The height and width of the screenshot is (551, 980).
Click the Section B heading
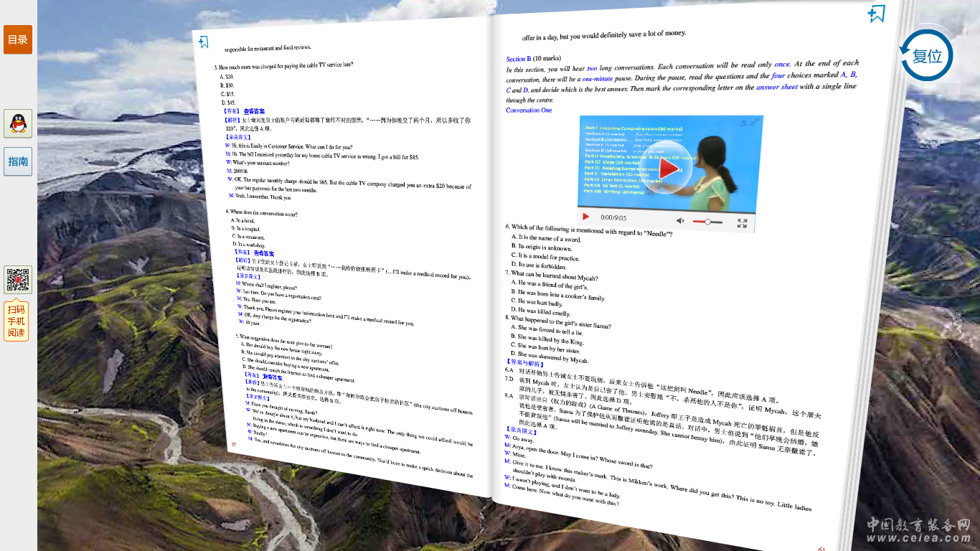(518, 59)
